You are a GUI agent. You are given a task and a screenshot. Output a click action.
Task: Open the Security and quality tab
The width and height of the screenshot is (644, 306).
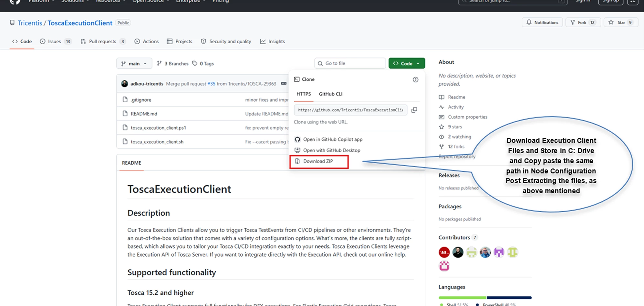pos(226,41)
